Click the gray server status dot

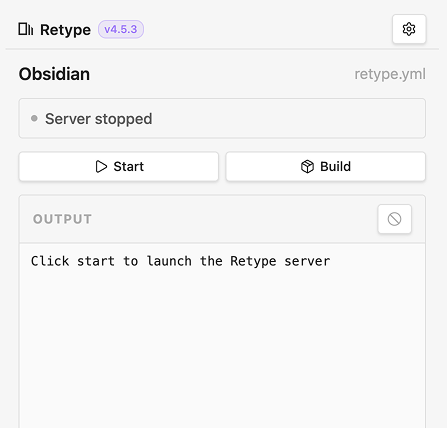click(34, 118)
